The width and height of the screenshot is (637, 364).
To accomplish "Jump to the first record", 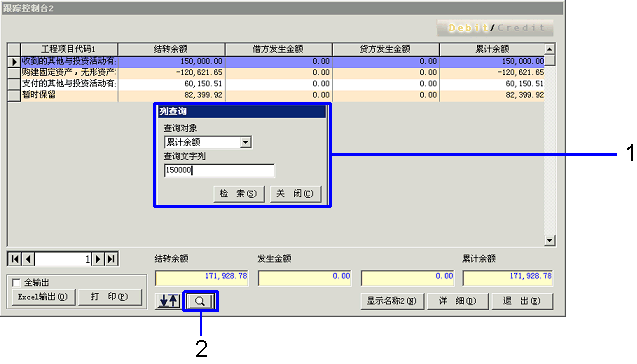I will click(x=15, y=259).
